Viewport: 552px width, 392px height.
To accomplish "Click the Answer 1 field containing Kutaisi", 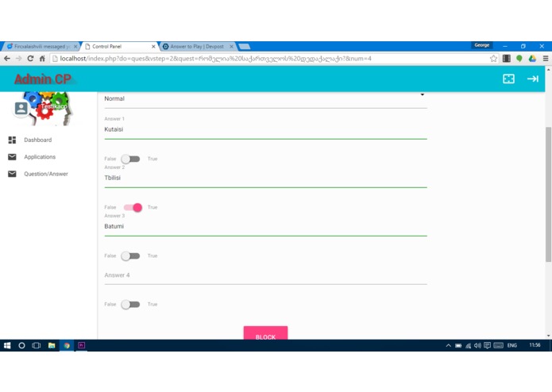I will click(x=265, y=129).
